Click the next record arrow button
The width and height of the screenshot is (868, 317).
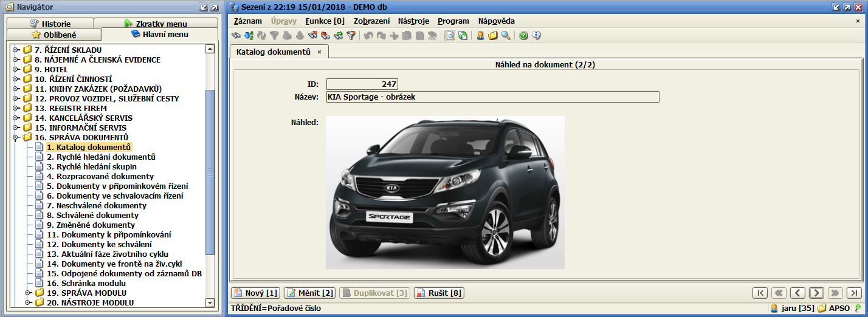pyautogui.click(x=816, y=293)
